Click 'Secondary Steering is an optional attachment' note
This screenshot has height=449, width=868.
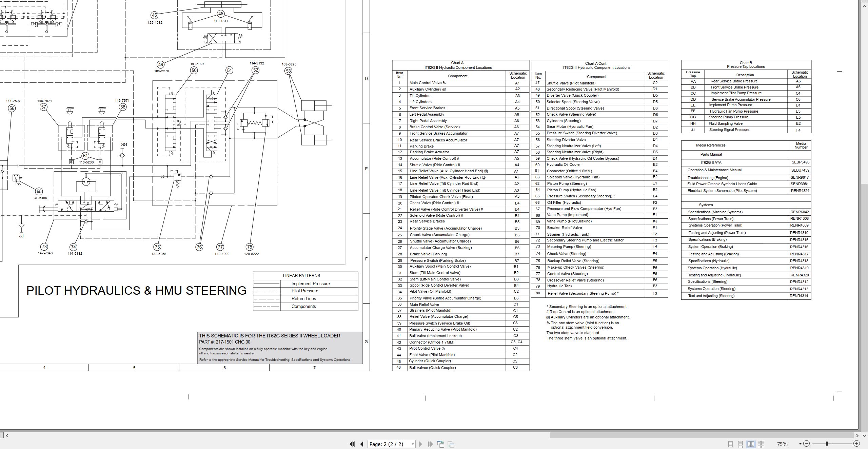pyautogui.click(x=587, y=307)
